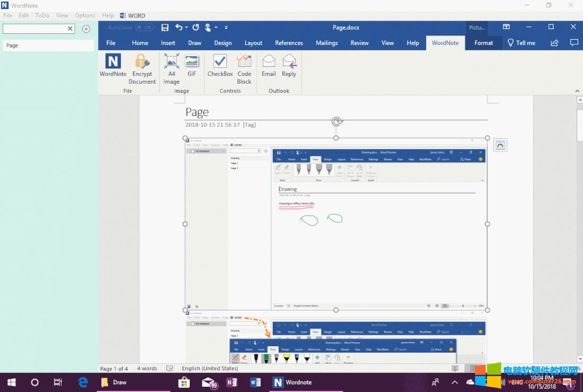Screen dimensions: 583x392
Task: Open the Options menu in WordNote
Action: (x=85, y=15)
